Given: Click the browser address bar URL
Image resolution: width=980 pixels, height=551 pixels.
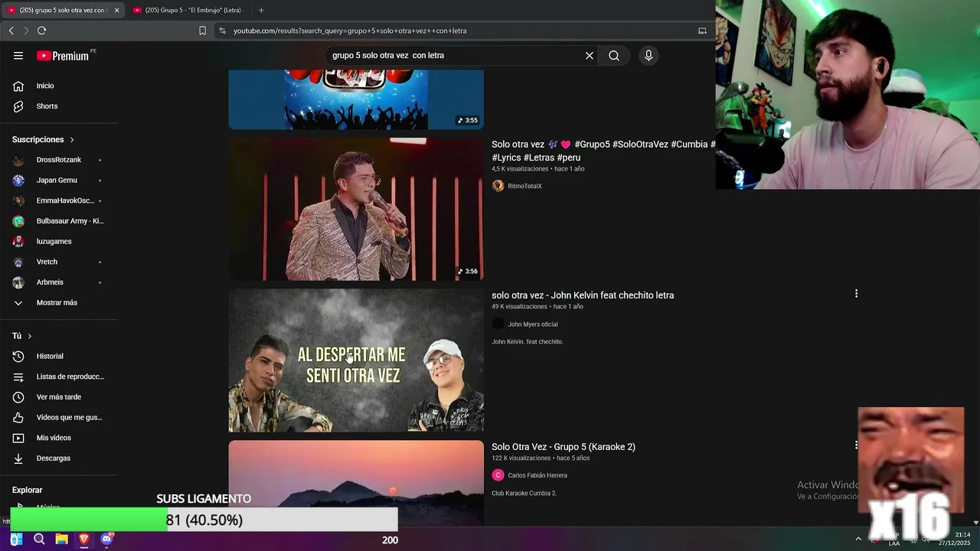Looking at the screenshot, I should 350,31.
